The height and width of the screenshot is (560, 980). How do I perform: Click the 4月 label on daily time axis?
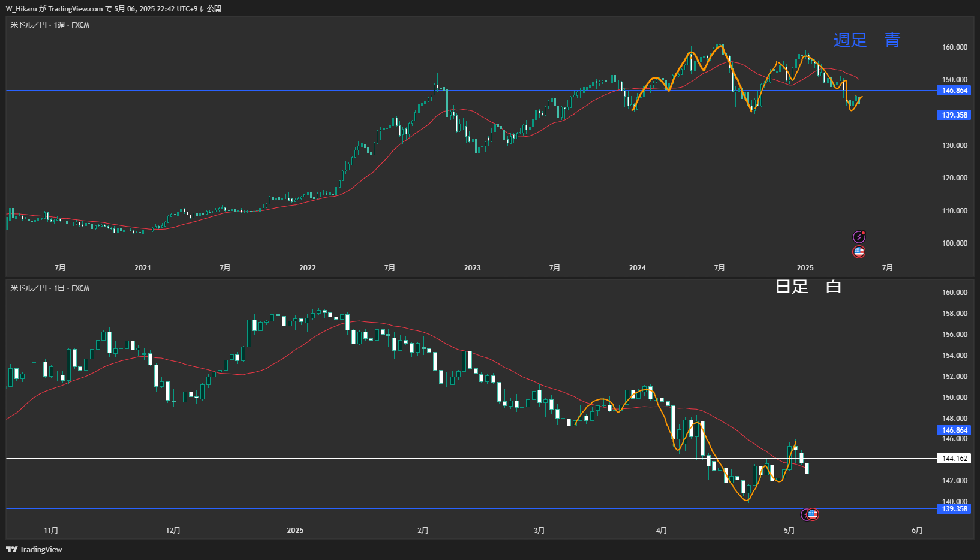(662, 531)
